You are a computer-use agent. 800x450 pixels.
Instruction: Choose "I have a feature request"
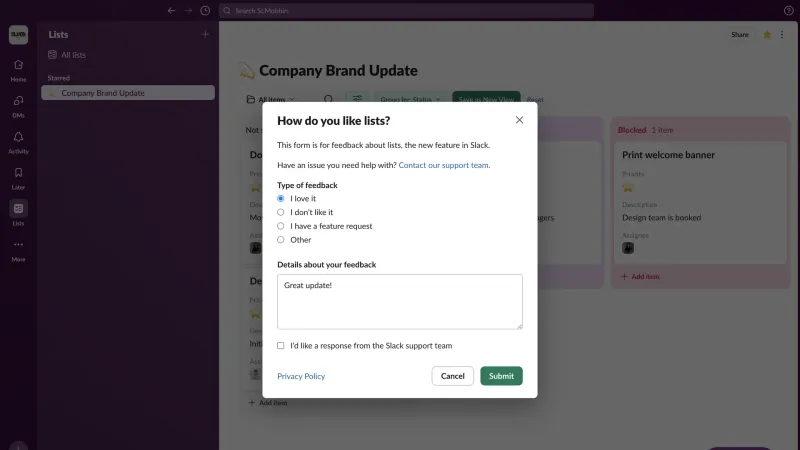click(x=281, y=226)
